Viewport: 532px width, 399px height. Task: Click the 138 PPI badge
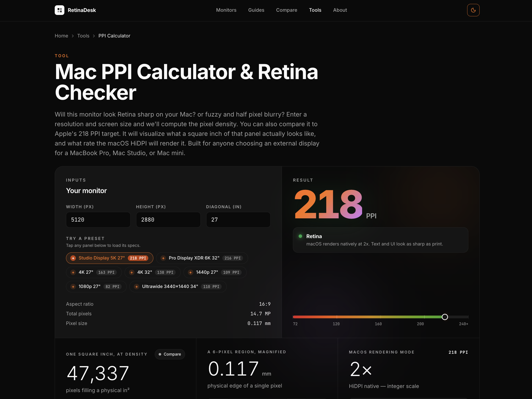click(x=165, y=272)
